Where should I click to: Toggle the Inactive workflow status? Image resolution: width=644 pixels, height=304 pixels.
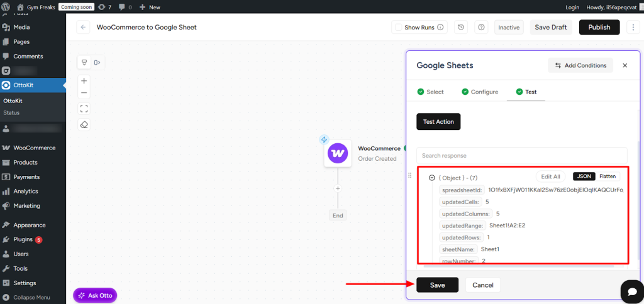click(x=509, y=28)
